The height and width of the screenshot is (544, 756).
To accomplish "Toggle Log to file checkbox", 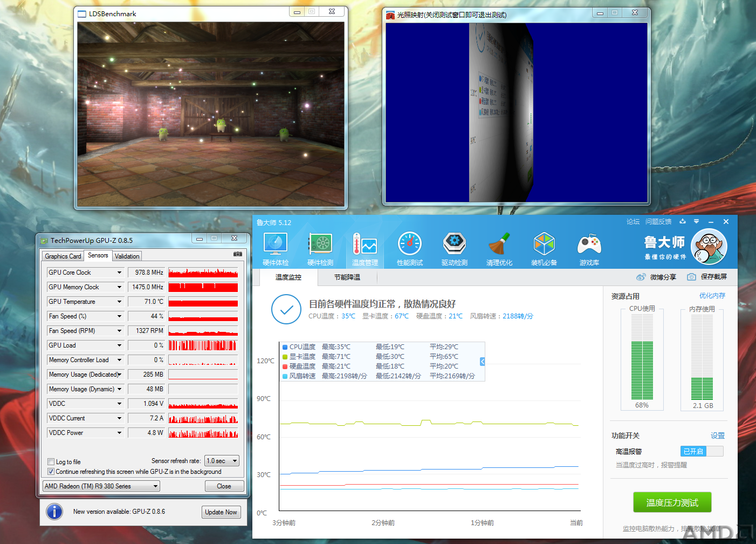I will (51, 461).
